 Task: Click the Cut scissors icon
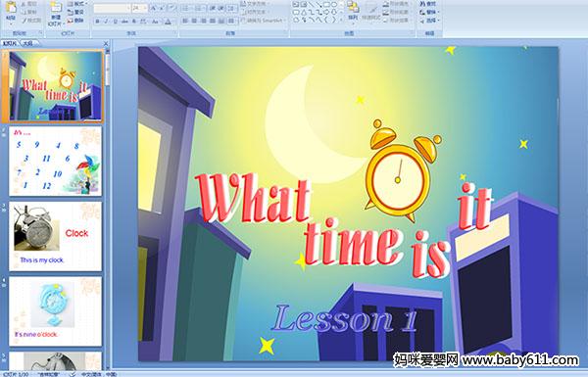tap(24, 4)
